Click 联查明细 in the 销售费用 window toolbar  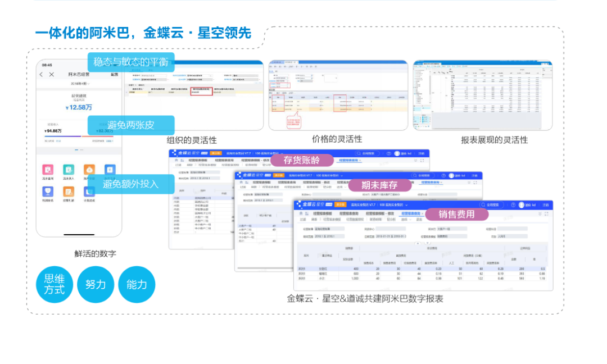(375, 220)
